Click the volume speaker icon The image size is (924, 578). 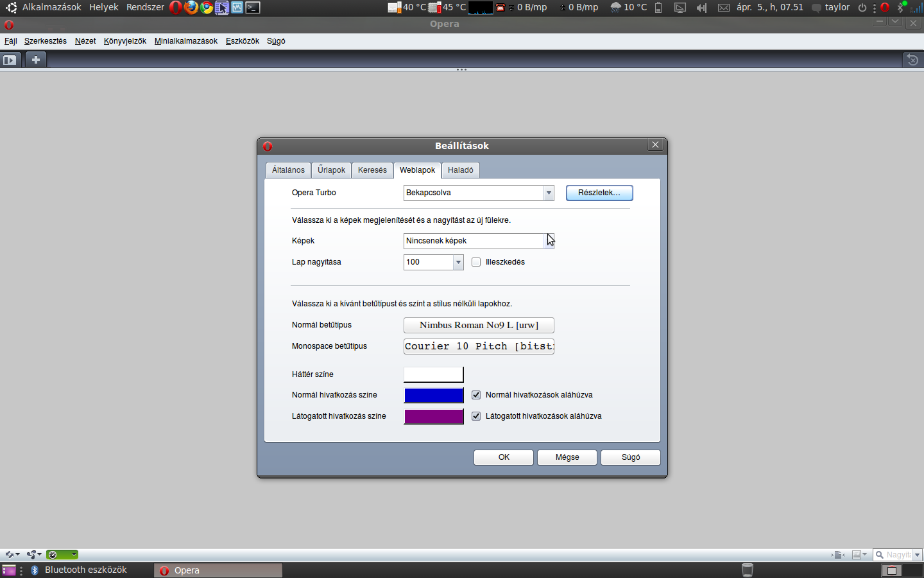pos(701,8)
